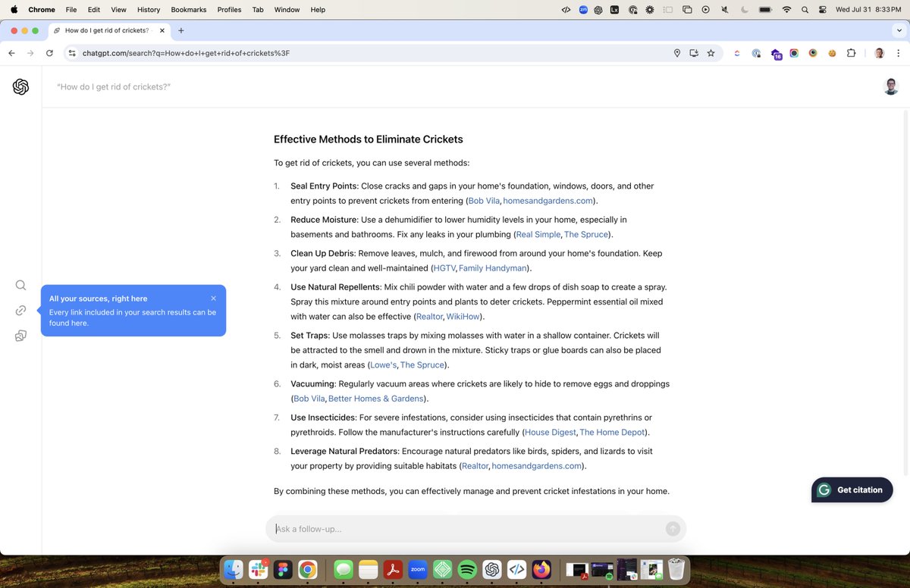Click 'Effective Methods to Eliminate Crickets' heading

(x=369, y=139)
